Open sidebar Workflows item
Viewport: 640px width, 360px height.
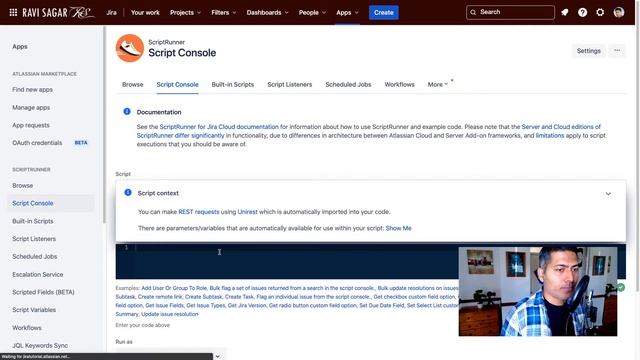pos(27,327)
